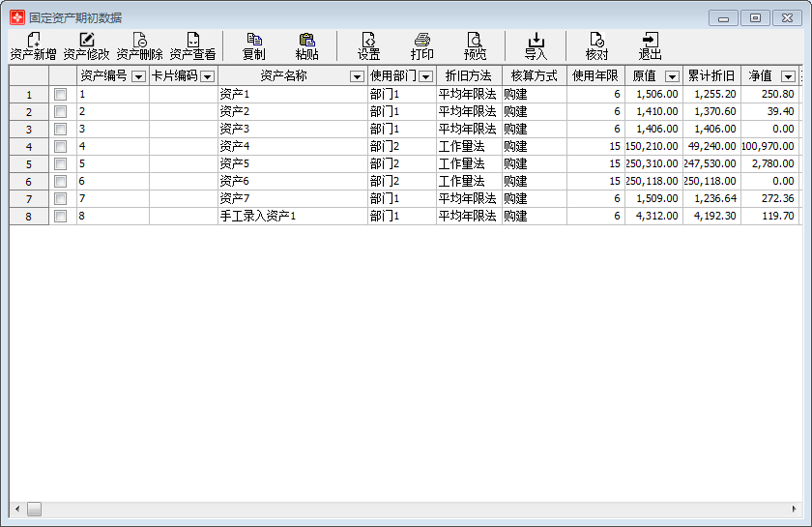Select the checkbox in row 4
The width and height of the screenshot is (812, 527).
tap(61, 147)
